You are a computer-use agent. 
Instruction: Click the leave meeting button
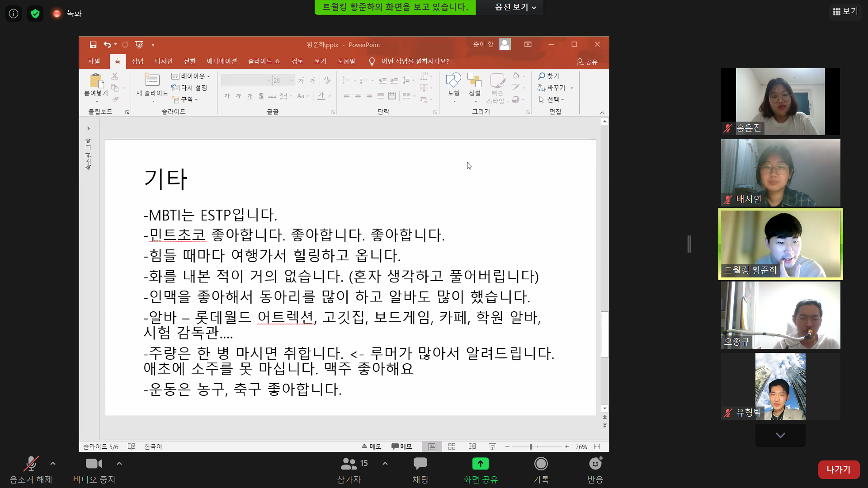[838, 469]
